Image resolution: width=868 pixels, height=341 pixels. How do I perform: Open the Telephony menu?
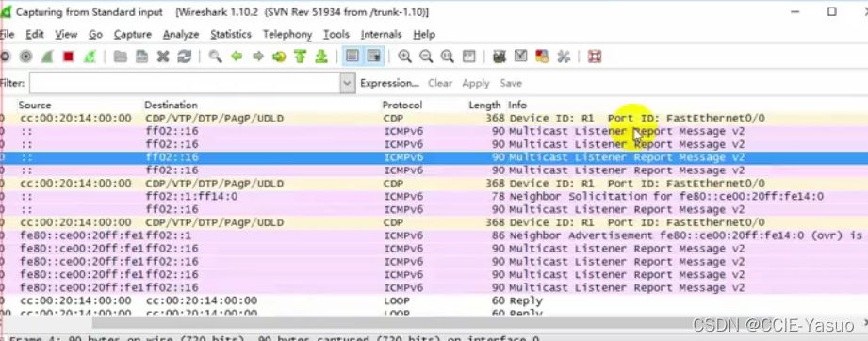287,34
